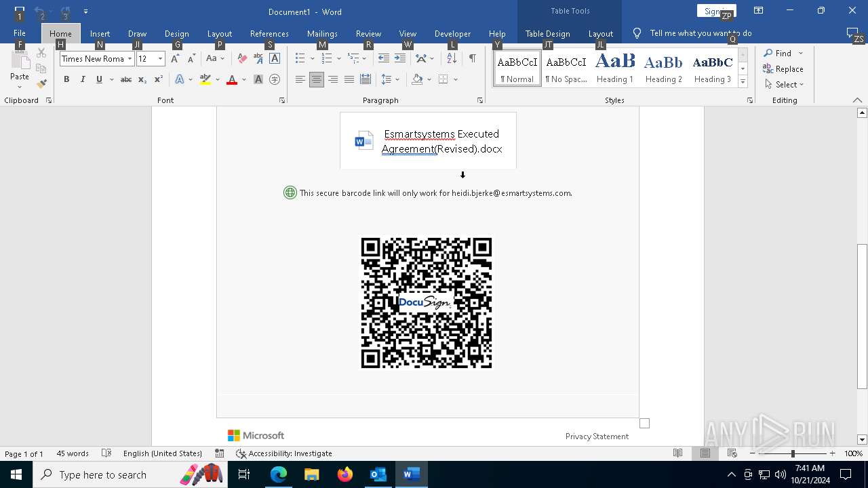This screenshot has height=488, width=868.
Task: Click Decrease Indent icon
Action: [x=384, y=58]
